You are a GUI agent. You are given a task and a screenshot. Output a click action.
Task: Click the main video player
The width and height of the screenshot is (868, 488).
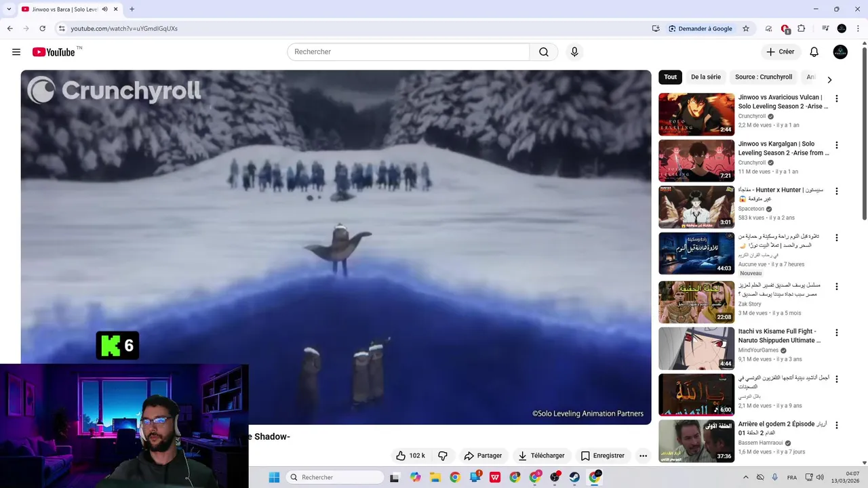point(336,247)
